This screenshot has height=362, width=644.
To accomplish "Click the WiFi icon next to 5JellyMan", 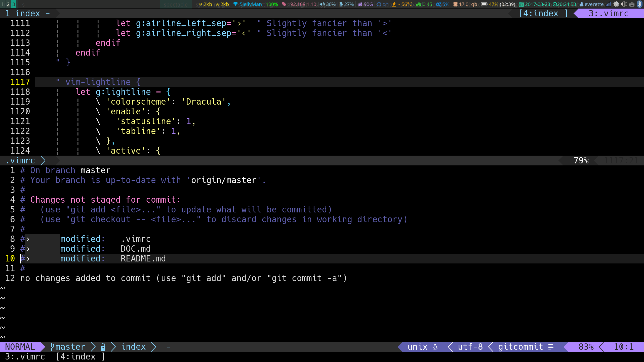I will tap(235, 4).
